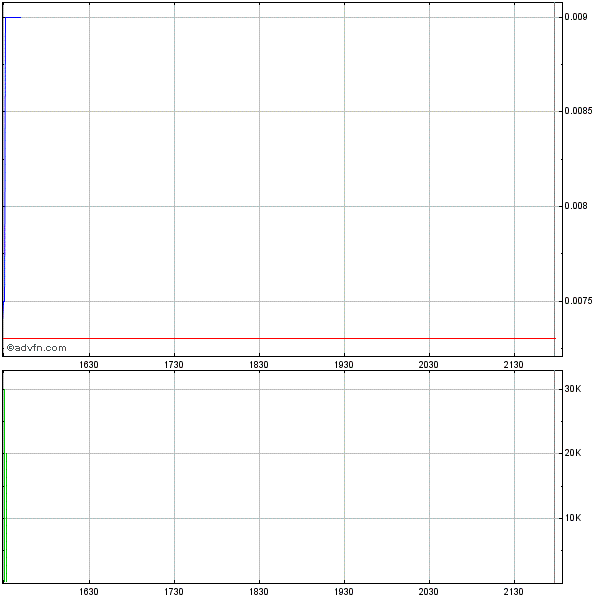Click the 0.0075 price axis label
The height and width of the screenshot is (600, 600).
pyautogui.click(x=578, y=301)
